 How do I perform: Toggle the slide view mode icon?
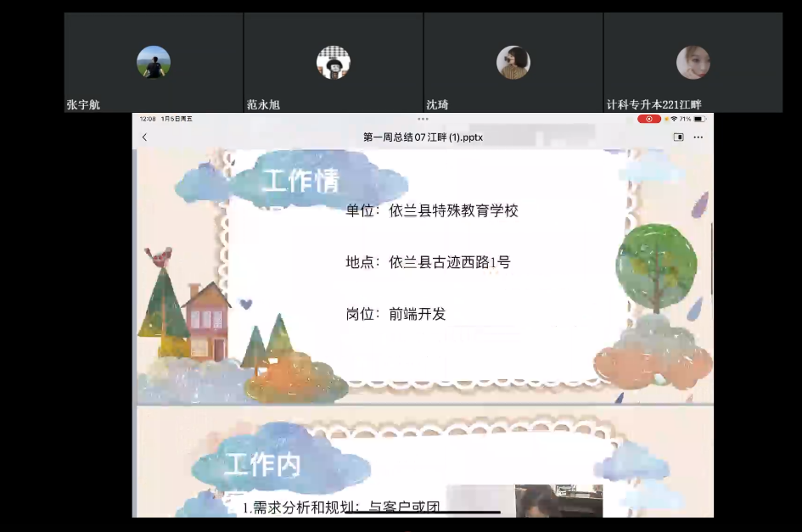pos(678,137)
